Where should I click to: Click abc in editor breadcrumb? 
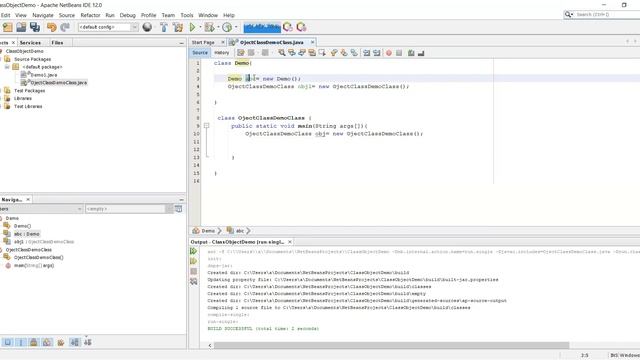(x=240, y=231)
